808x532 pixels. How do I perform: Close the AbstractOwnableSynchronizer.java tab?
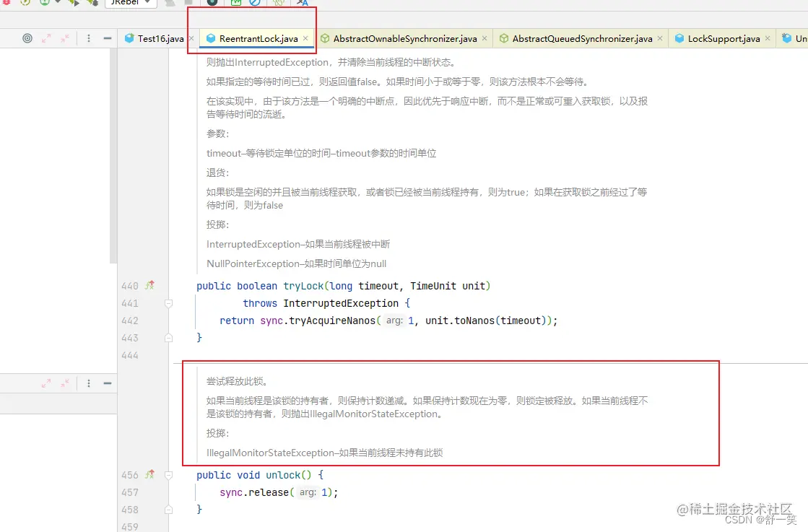[x=485, y=39]
